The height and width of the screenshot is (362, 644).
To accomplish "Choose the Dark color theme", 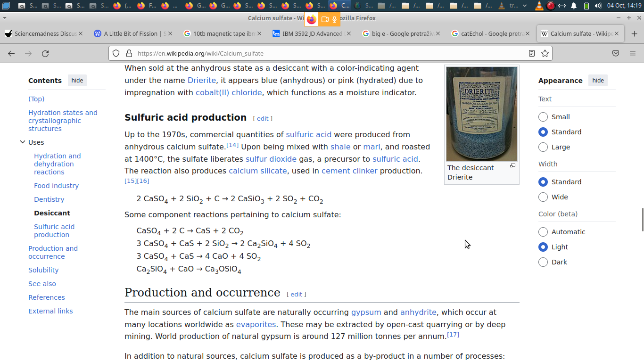I will [543, 262].
